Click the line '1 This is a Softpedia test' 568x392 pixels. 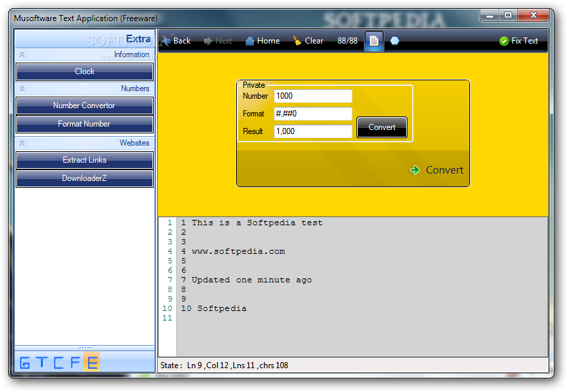(252, 223)
